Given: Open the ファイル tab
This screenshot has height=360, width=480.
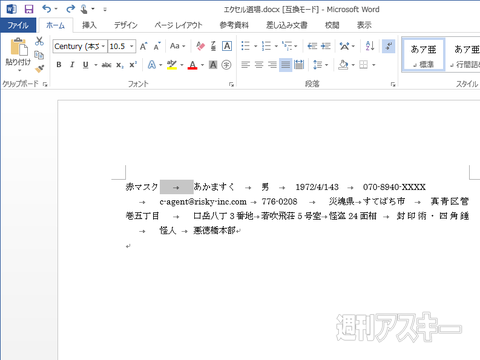Looking at the screenshot, I should 18,25.
